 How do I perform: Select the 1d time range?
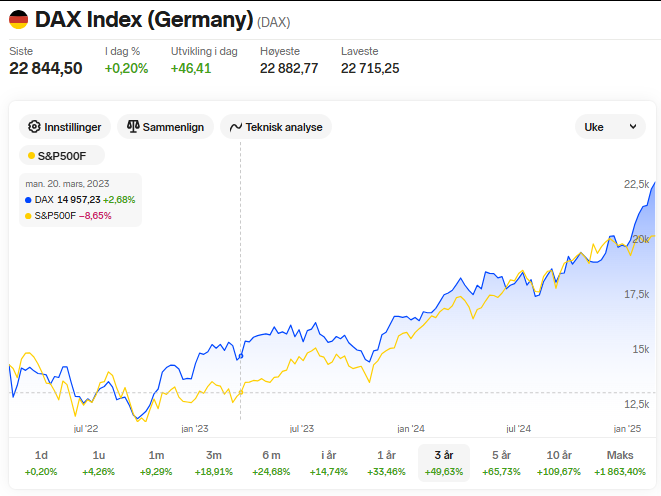tap(41, 462)
